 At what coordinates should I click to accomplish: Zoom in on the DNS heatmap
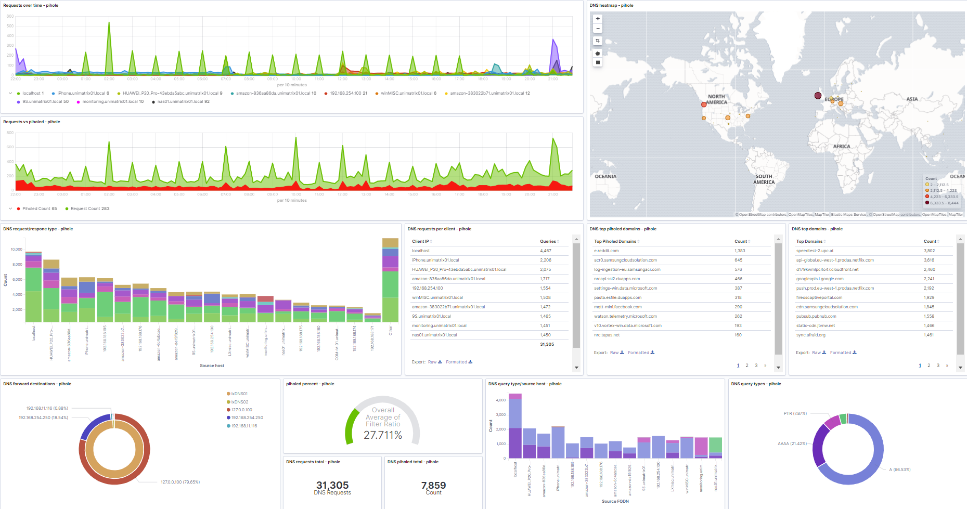[x=598, y=19]
